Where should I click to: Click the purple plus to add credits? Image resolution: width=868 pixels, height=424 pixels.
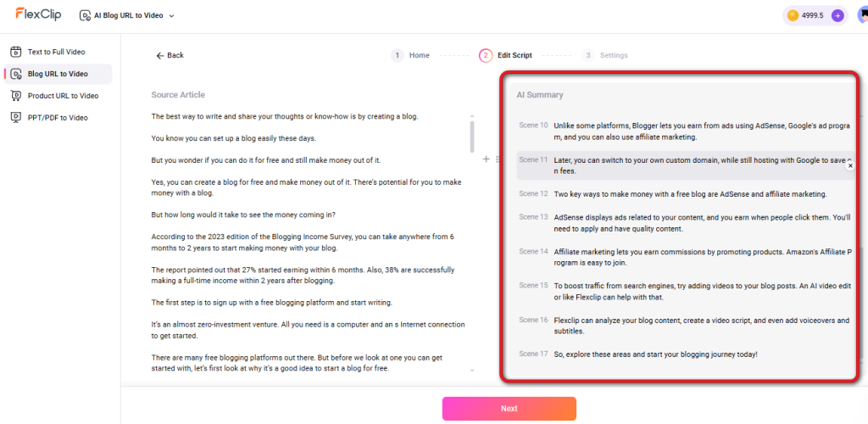(837, 15)
